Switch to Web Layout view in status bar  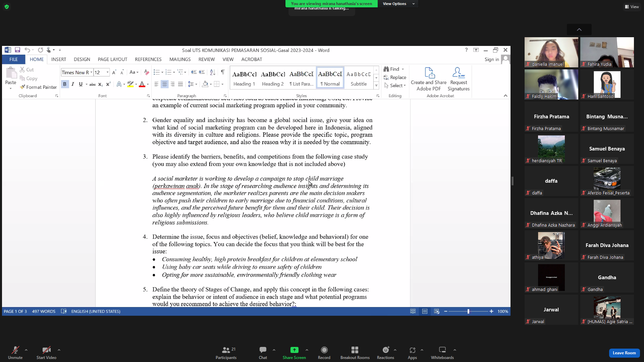click(x=437, y=311)
